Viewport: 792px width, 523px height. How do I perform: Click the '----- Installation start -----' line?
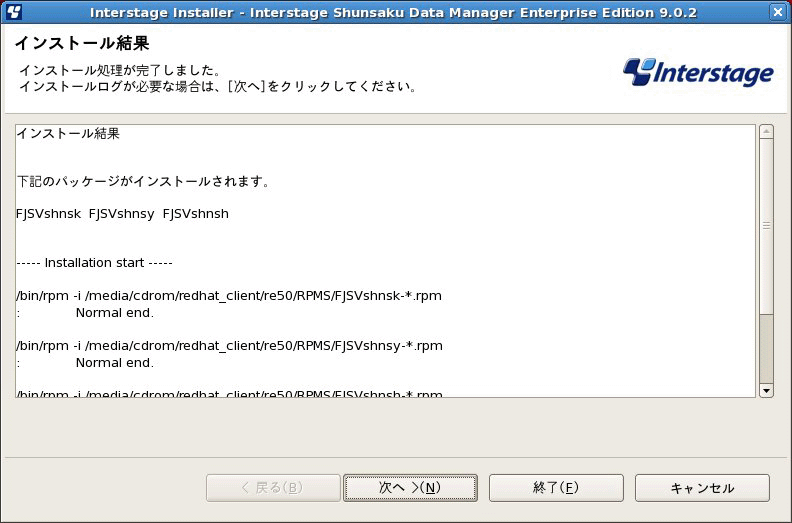pyautogui.click(x=94, y=263)
